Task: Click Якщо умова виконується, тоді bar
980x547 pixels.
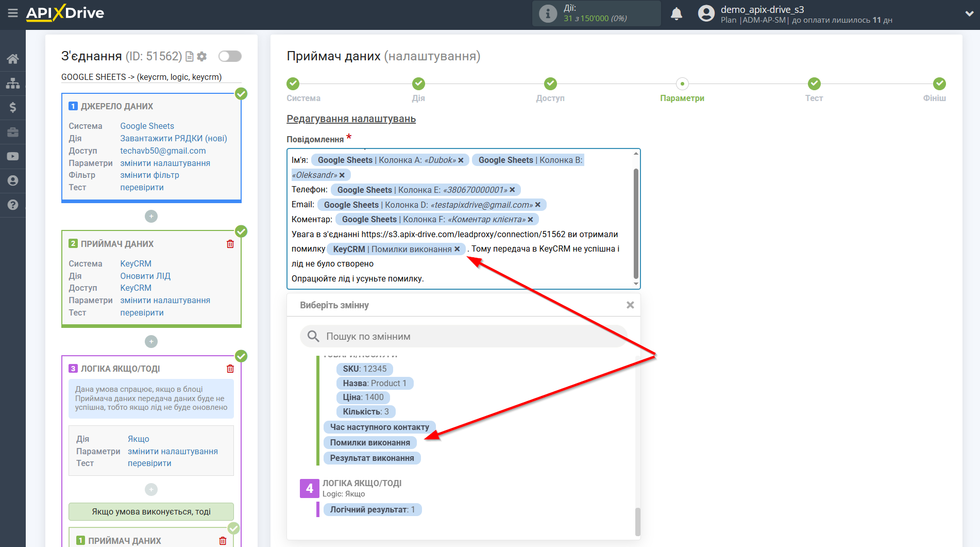Action: click(x=151, y=512)
